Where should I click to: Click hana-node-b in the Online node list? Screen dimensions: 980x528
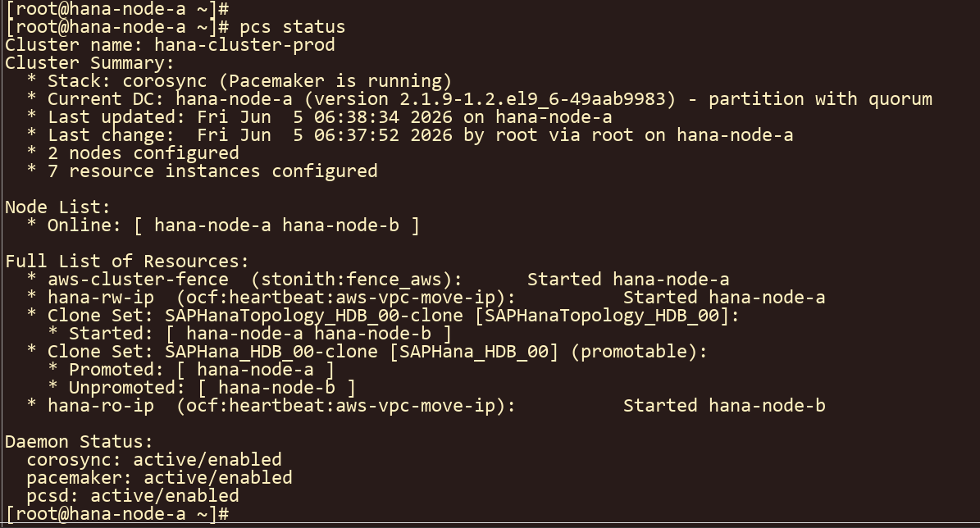(x=340, y=225)
